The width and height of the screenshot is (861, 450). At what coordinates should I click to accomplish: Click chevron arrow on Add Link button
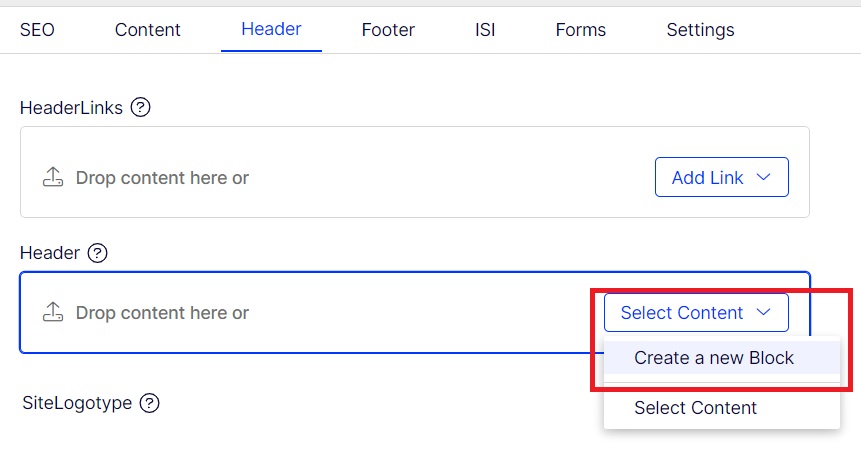click(764, 177)
